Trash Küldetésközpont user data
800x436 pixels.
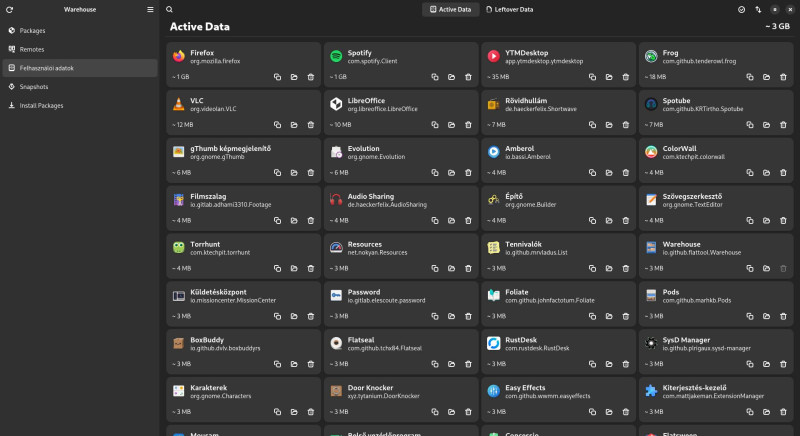[311, 316]
